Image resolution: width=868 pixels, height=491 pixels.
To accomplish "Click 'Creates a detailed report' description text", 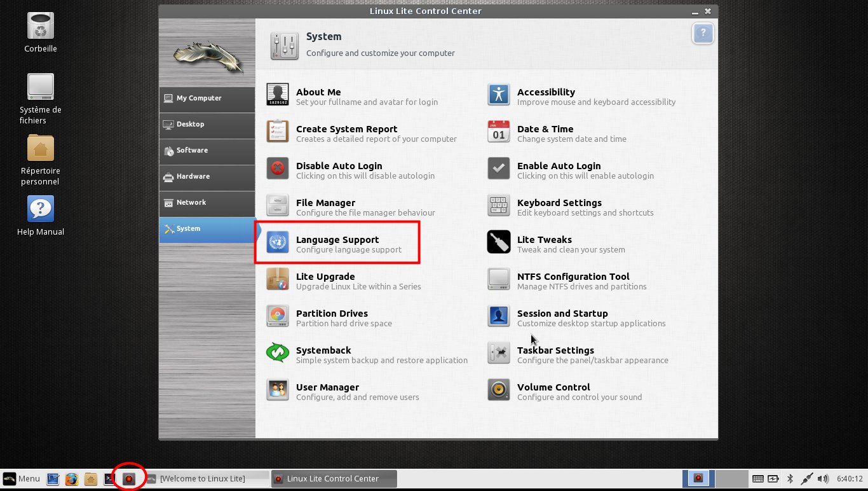I will point(376,139).
